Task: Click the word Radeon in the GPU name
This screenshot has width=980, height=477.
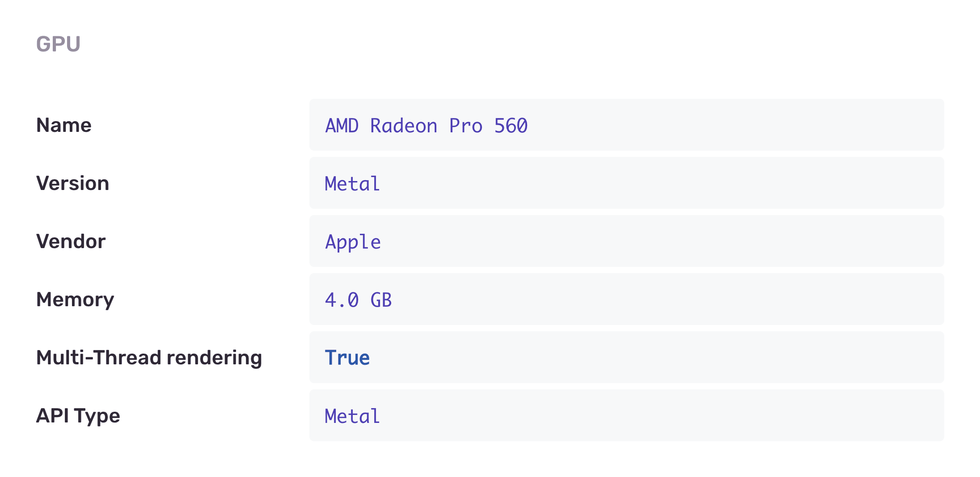Action: (x=404, y=126)
